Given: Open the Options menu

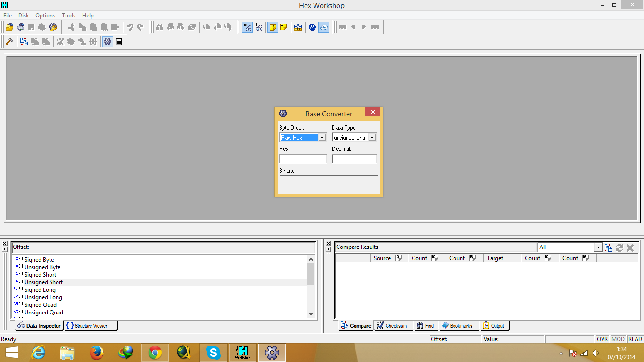Looking at the screenshot, I should (45, 16).
